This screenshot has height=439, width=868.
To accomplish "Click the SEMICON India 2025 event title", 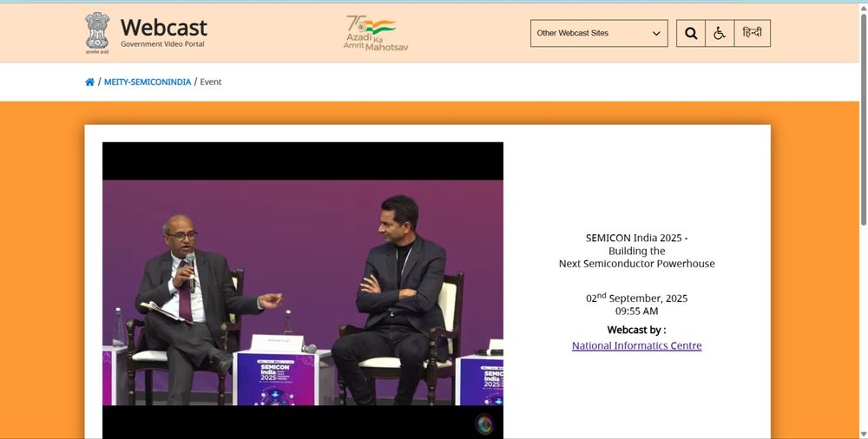I will coord(636,251).
